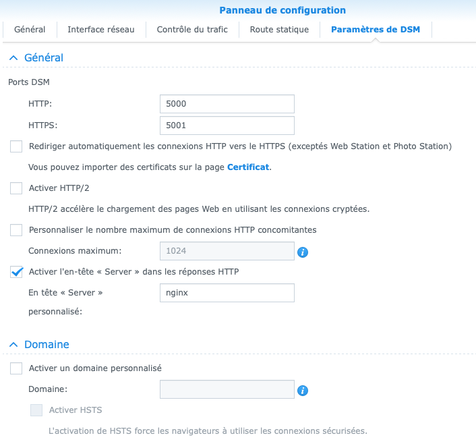Viewport: 476px width, 448px height.
Task: Uncheck Activer l'en-tête Server option
Action: click(x=16, y=272)
